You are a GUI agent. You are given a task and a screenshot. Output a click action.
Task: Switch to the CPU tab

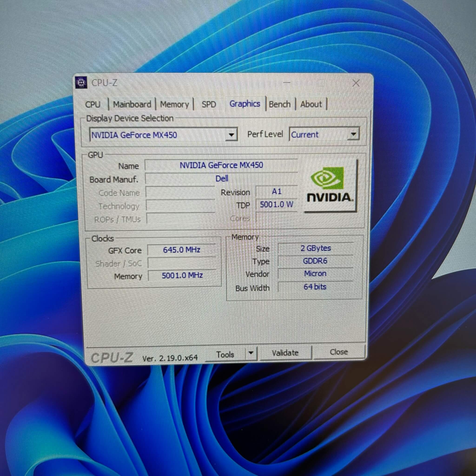click(93, 104)
